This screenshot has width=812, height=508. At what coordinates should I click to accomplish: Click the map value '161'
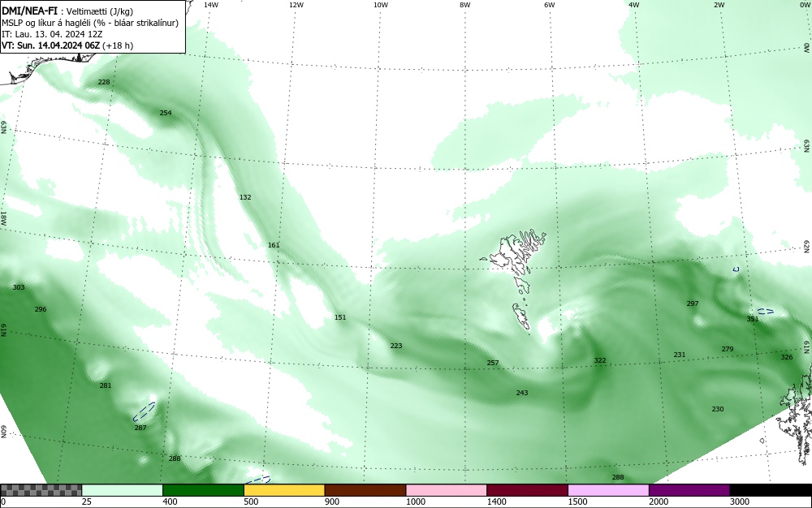click(274, 245)
